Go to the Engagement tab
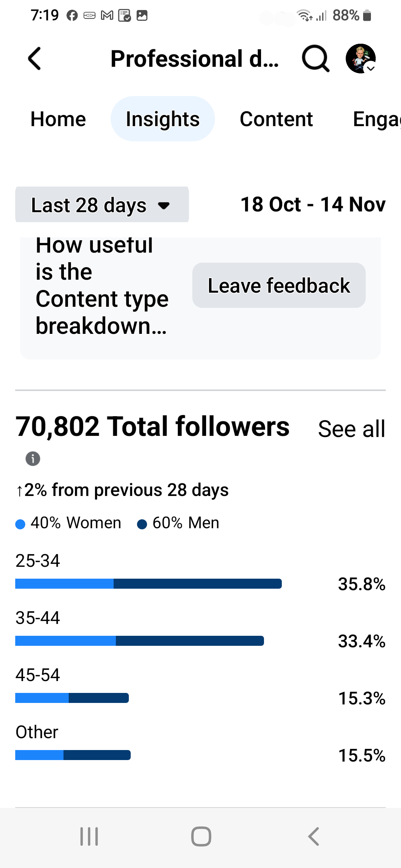 pyautogui.click(x=376, y=119)
